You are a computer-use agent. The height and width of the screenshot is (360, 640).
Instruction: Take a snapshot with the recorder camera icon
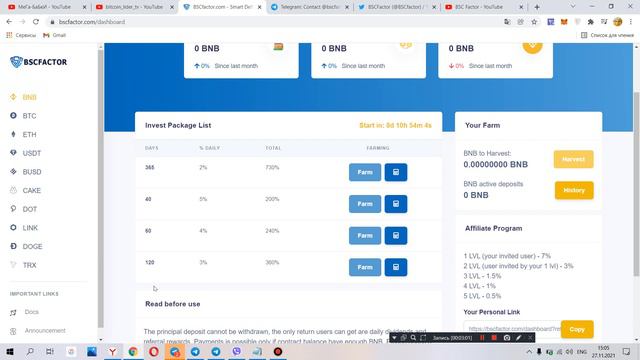pos(507,338)
